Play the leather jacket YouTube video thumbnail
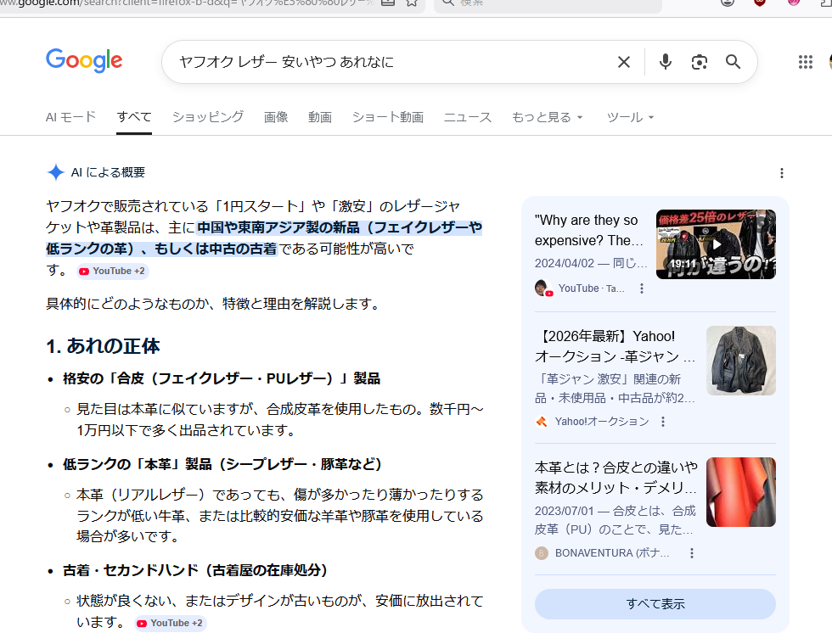This screenshot has height=644, width=832. 716,244
